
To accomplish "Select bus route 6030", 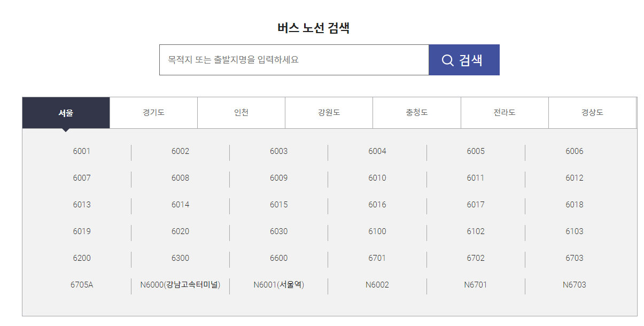I will tap(278, 231).
